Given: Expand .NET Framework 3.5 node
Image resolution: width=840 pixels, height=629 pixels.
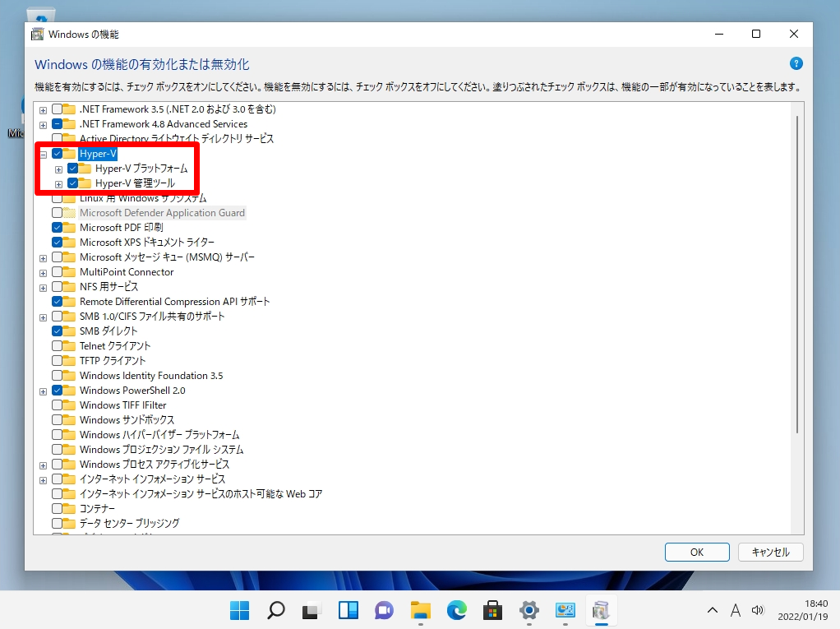Looking at the screenshot, I should (x=43, y=110).
